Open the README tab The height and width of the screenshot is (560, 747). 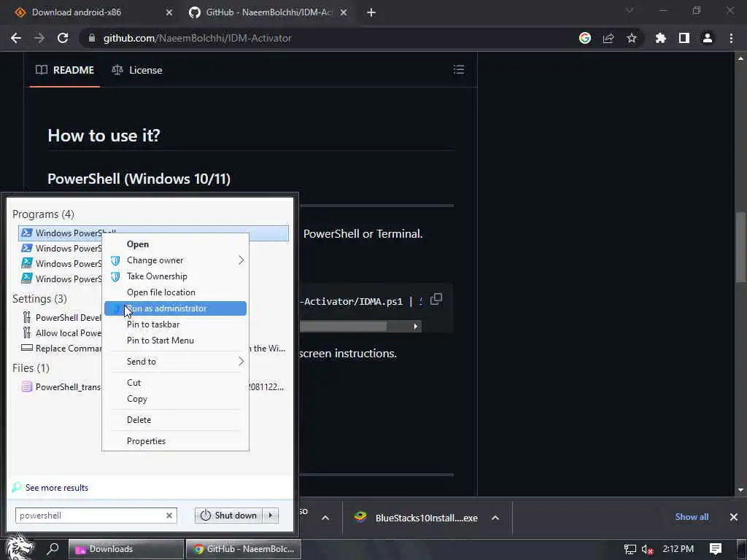click(65, 70)
